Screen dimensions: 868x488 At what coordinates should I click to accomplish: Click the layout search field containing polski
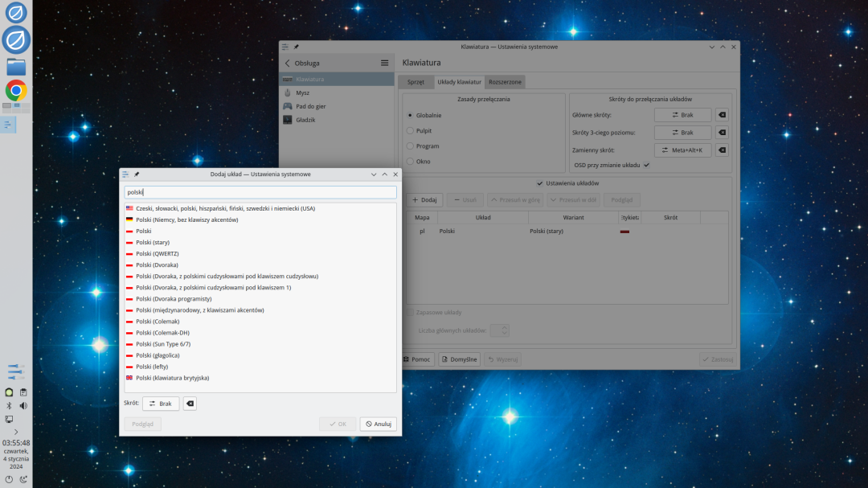(x=260, y=193)
